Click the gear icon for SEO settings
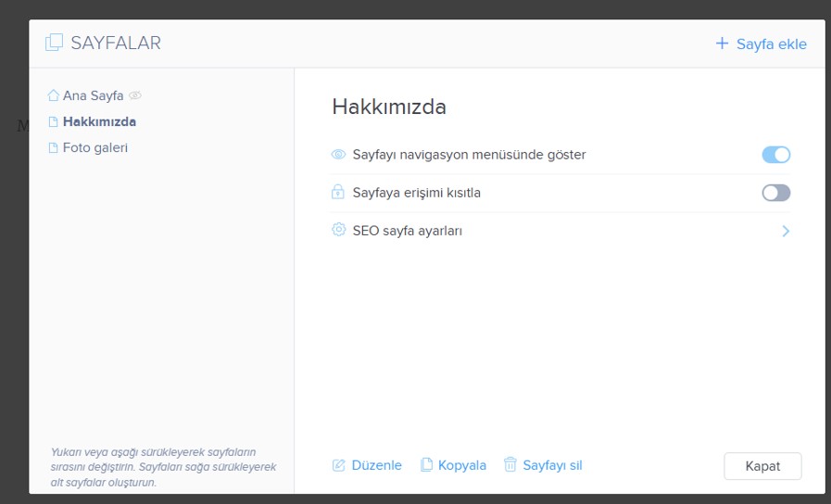The image size is (831, 504). click(x=338, y=230)
